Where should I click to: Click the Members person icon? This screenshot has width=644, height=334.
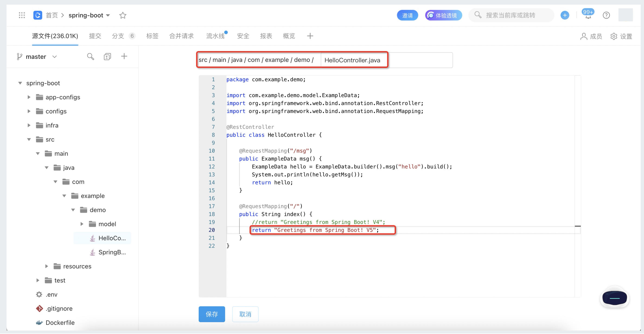[x=583, y=36]
